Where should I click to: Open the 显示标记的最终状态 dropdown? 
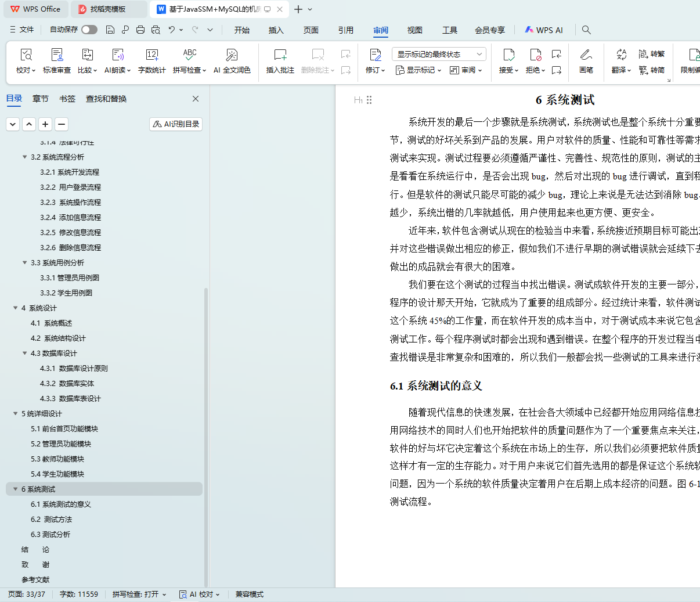tap(439, 54)
